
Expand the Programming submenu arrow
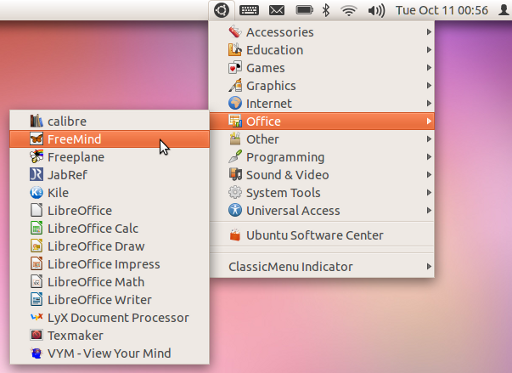pos(429,157)
